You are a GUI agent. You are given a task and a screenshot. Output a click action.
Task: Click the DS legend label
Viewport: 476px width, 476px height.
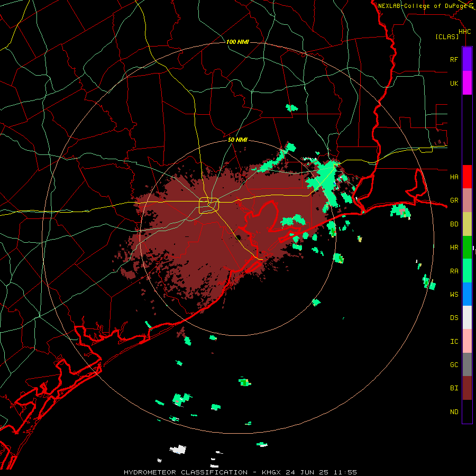454,318
